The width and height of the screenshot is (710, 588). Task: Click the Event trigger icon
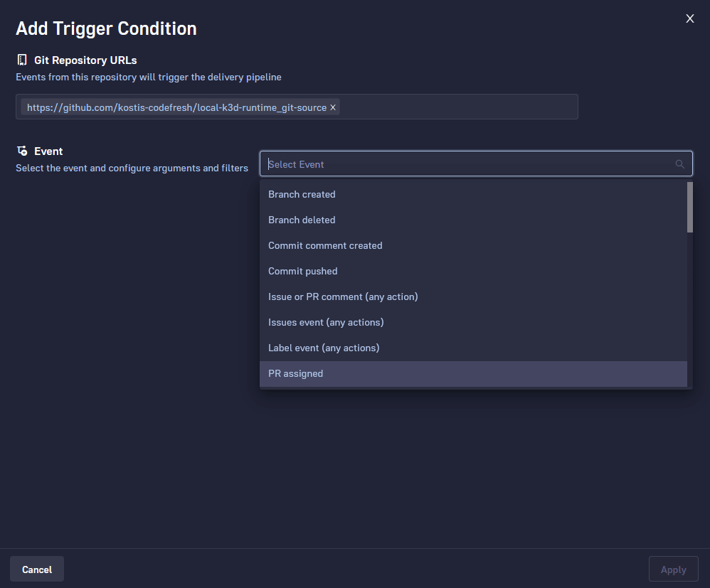point(22,150)
